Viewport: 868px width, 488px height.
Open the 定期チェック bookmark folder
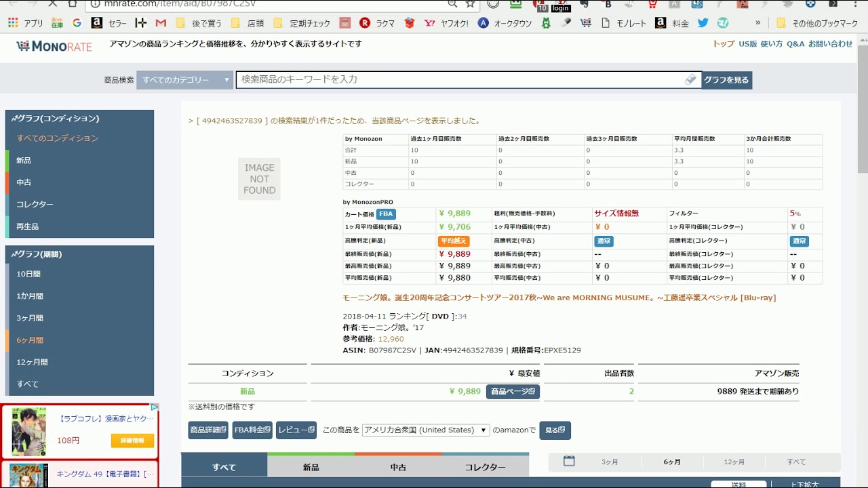(302, 23)
